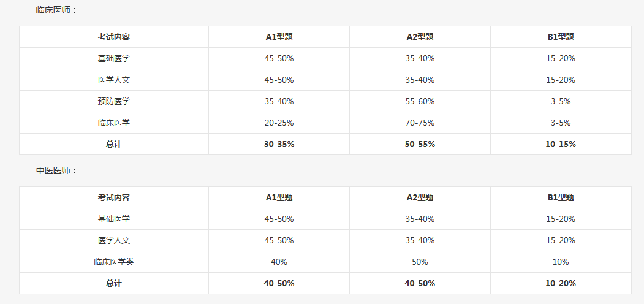Click the 中医医师 heading above the second table

tap(56, 170)
